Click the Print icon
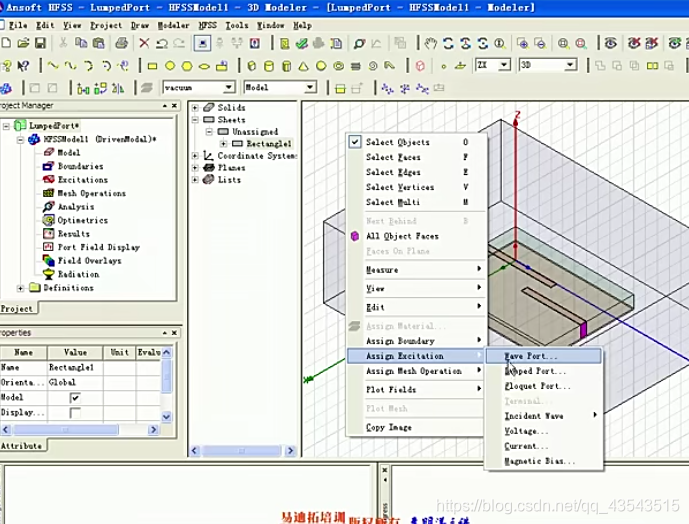The image size is (689, 524). coord(121,43)
